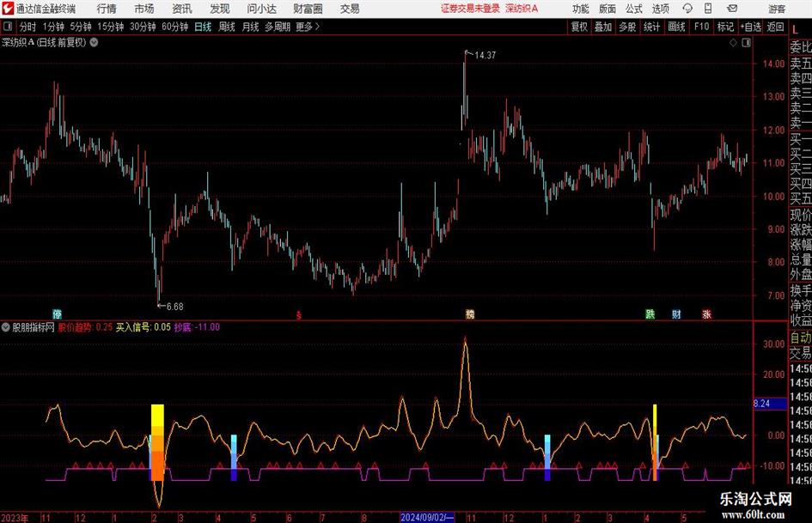
Task: Open the 市场 menu
Action: click(143, 9)
